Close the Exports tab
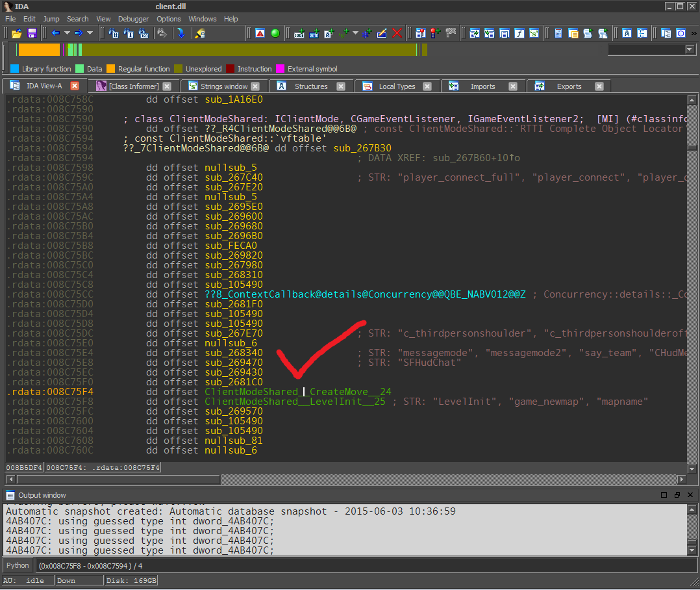700x590 pixels. click(599, 86)
